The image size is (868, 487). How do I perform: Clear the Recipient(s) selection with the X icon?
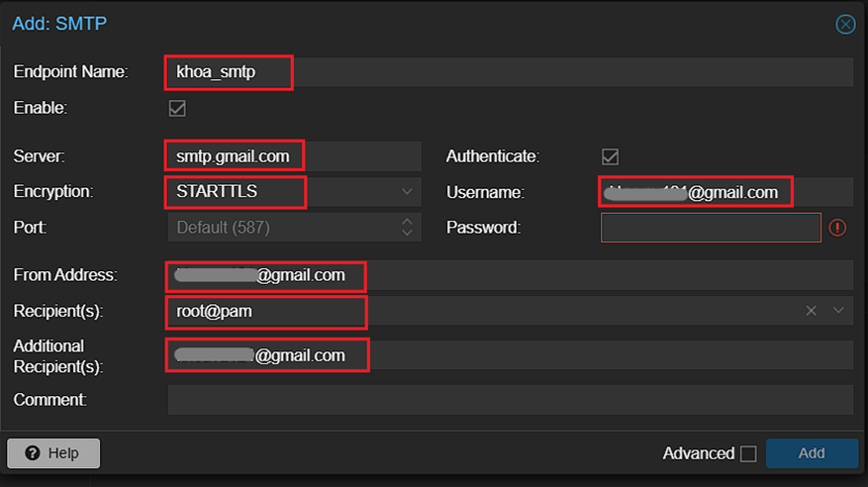coord(812,311)
